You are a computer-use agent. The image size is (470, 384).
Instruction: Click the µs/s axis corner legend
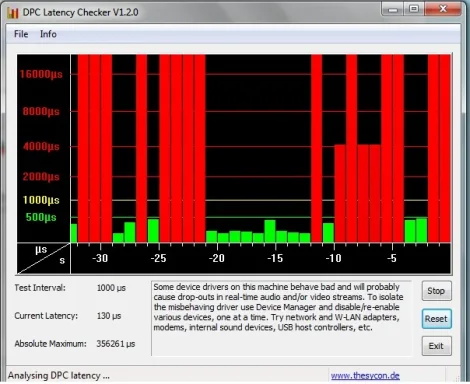(44, 259)
